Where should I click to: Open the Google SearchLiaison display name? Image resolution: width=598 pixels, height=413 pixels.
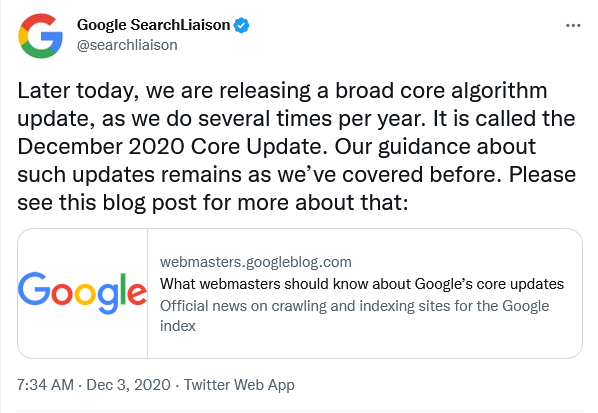[x=153, y=25]
